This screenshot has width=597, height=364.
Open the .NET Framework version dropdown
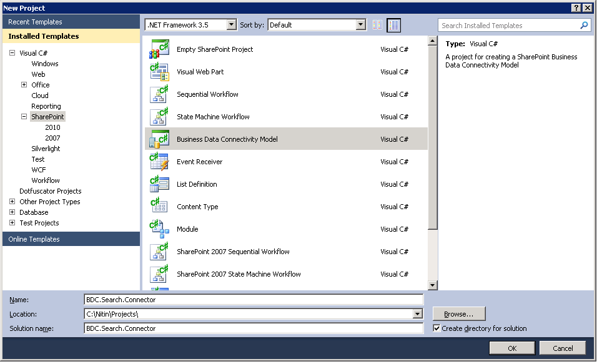[x=231, y=25]
